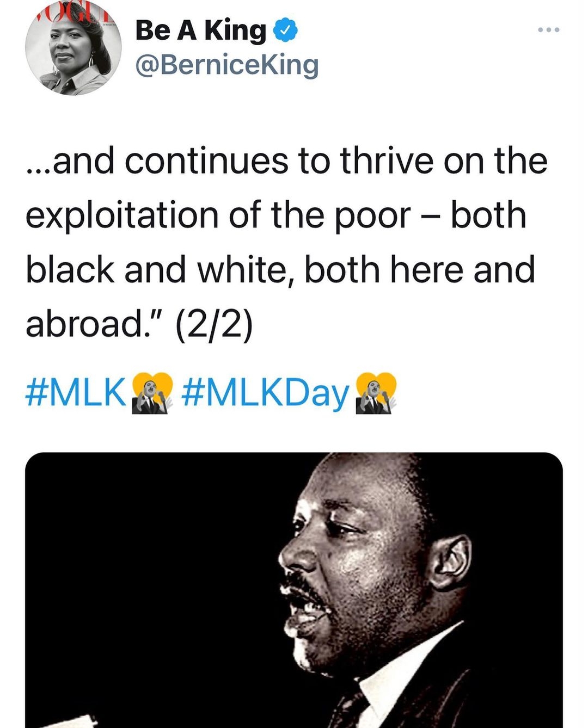Click the "(2/2)" thread marker
Viewport: 588px width, 728px height.
214,324
